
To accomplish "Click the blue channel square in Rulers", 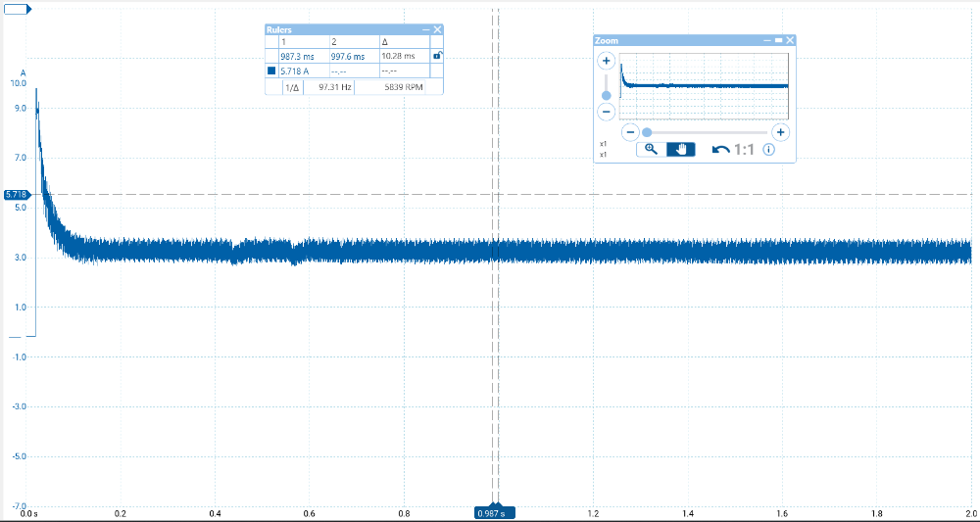I will pos(271,71).
